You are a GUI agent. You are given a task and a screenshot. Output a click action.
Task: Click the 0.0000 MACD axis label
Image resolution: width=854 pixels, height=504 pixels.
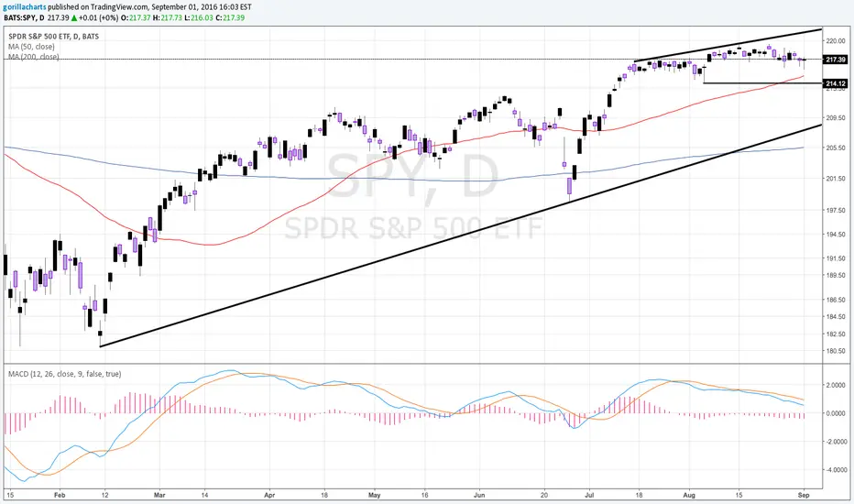(836, 413)
